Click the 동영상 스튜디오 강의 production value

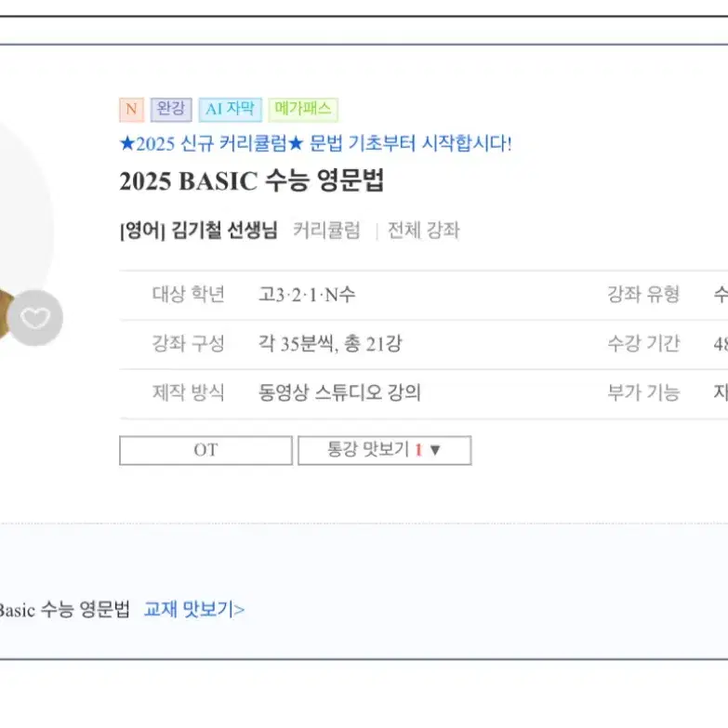(339, 392)
